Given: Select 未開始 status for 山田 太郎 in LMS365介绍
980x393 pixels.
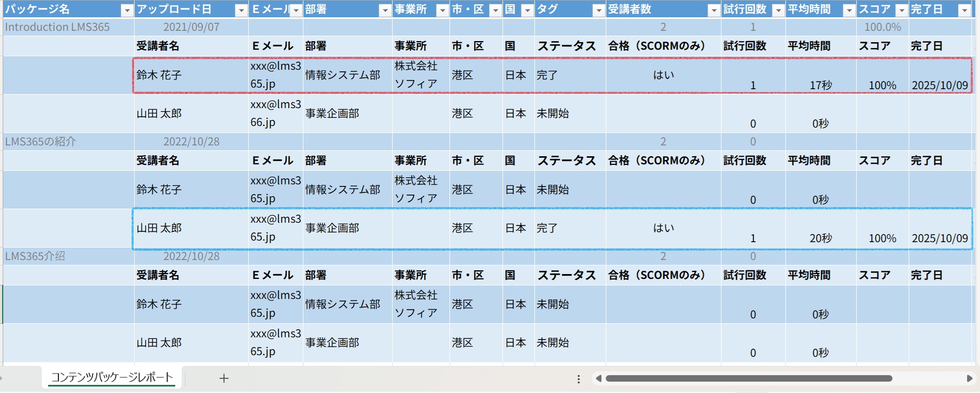Looking at the screenshot, I should click(x=570, y=343).
